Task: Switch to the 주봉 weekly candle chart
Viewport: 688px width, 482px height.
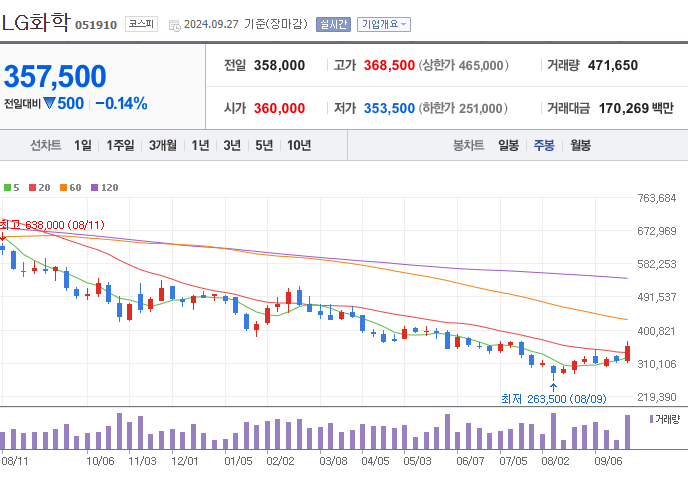Action: point(544,145)
